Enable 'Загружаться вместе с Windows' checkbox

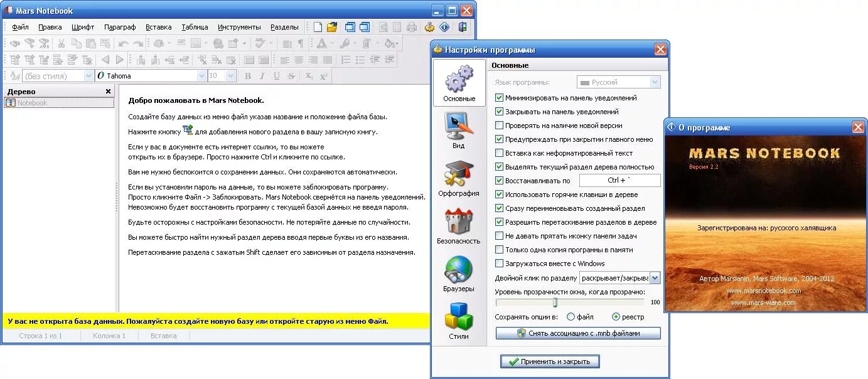point(500,264)
